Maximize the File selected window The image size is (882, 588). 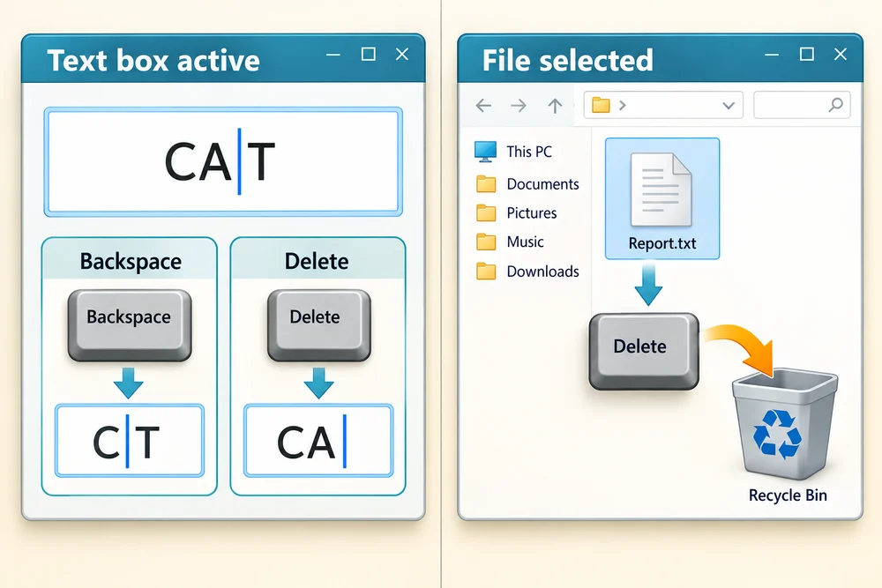(x=807, y=54)
